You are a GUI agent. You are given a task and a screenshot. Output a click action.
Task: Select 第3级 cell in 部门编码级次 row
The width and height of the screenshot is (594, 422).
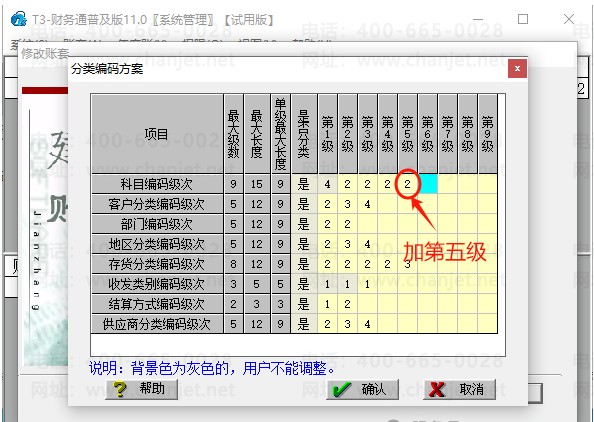(x=367, y=224)
